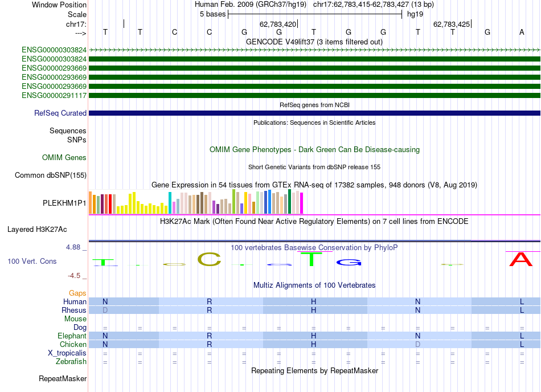The width and height of the screenshot is (541, 392).
Task: Click the SNPs track label
Action: pos(77,140)
